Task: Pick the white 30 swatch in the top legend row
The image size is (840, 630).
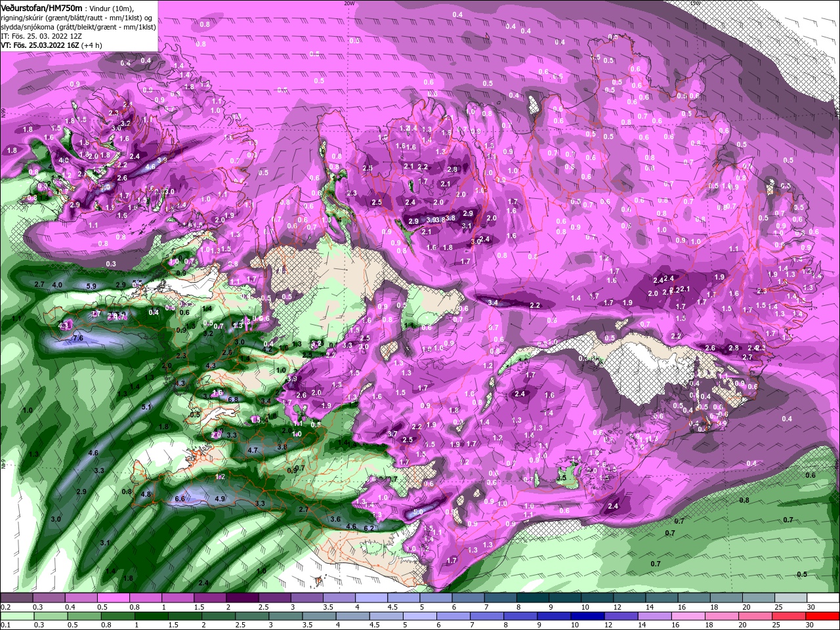Action: 824,597
